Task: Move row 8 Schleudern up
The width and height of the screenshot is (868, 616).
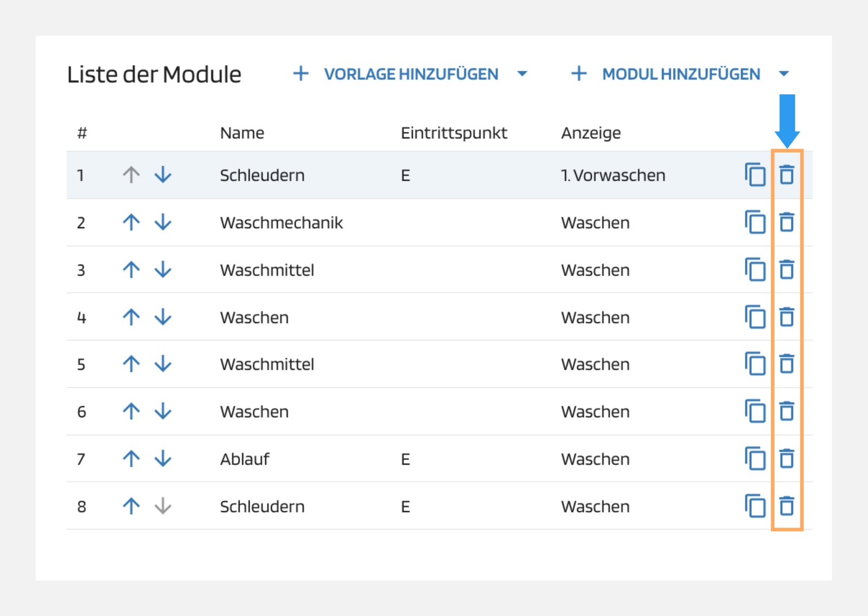Action: [x=131, y=506]
